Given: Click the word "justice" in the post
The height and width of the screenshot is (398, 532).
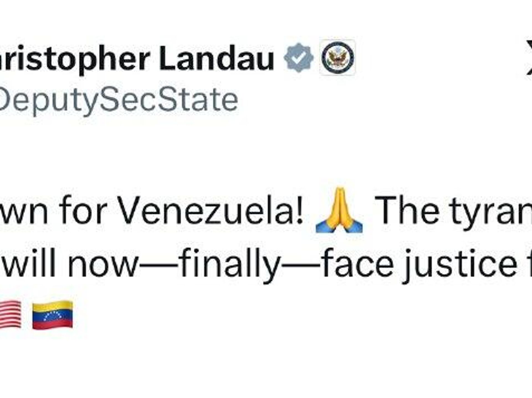Looking at the screenshot, I should pyautogui.click(x=459, y=263).
